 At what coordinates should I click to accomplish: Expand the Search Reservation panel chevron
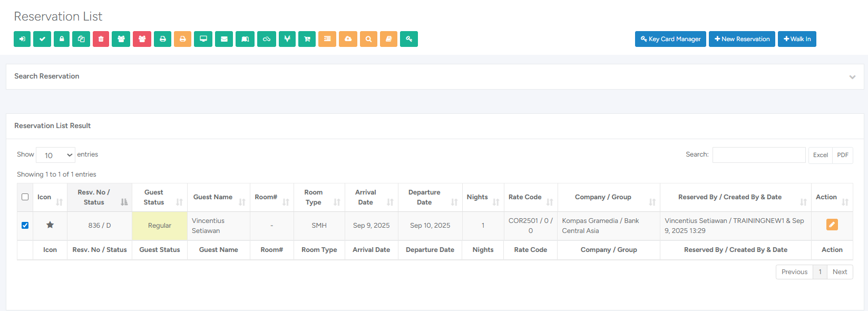point(852,77)
